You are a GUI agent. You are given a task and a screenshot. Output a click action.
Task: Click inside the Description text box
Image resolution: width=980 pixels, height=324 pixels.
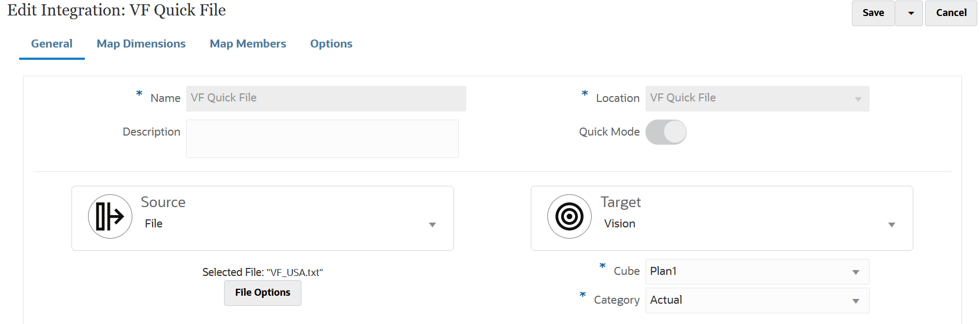click(x=322, y=139)
